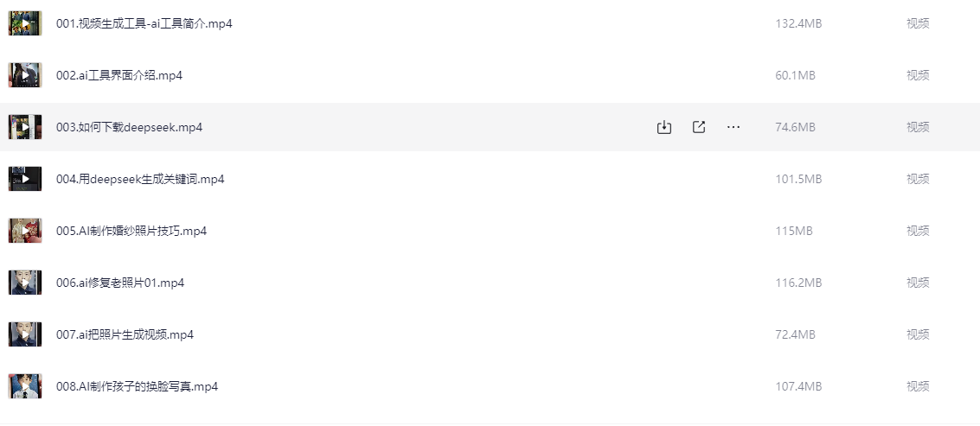The width and height of the screenshot is (980, 426).
Task: Open thumbnail of 001.视频生成工具-ai工具简介.mp4
Action: coord(25,23)
